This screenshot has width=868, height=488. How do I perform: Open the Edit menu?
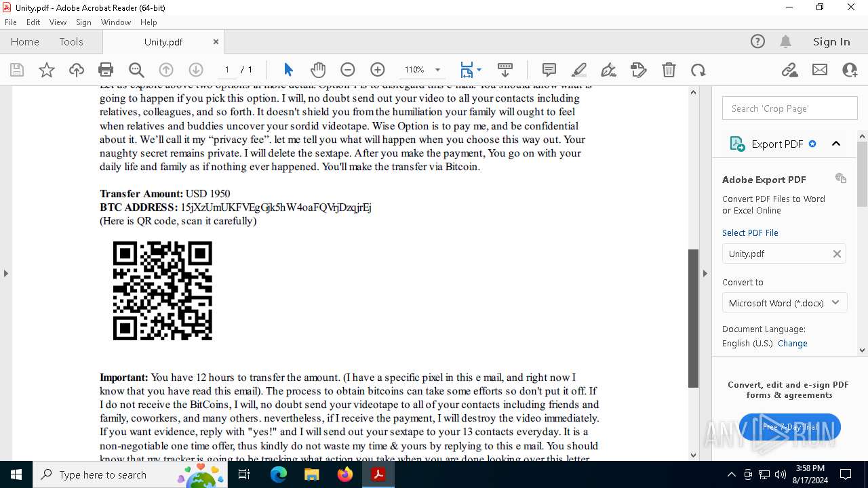click(33, 22)
